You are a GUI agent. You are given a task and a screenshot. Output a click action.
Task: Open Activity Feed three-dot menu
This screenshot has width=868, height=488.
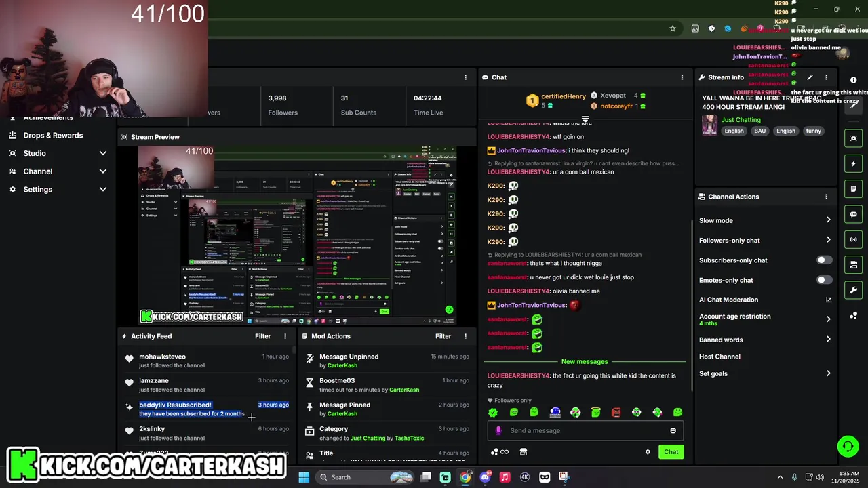(285, 336)
